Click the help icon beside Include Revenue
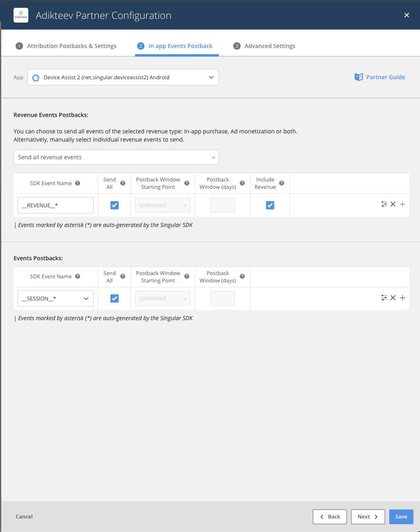Image resolution: width=420 pixels, height=532 pixels. point(282,183)
